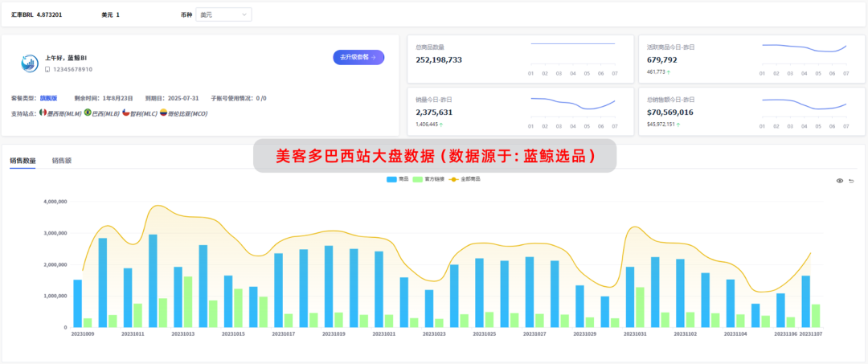Click the 总销售额今日-昨日 sparkline chart

pyautogui.click(x=805, y=111)
